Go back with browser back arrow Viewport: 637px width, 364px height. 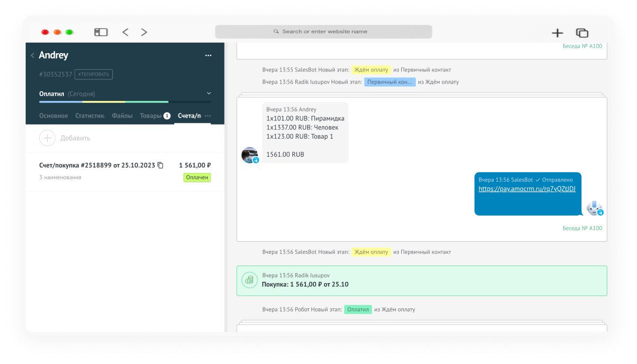pos(125,32)
